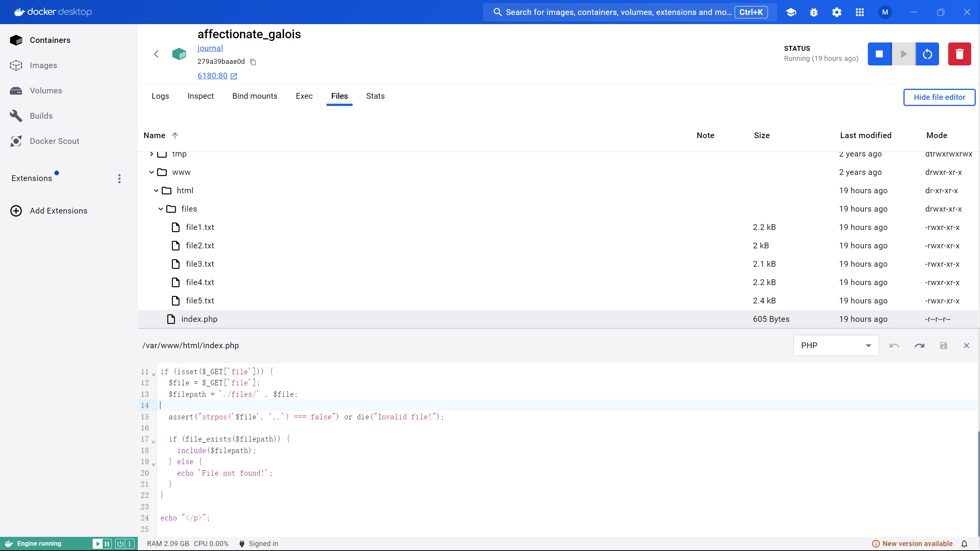Copy the container ID 279a39baae0d
This screenshot has width=980, height=551.
pos(253,62)
